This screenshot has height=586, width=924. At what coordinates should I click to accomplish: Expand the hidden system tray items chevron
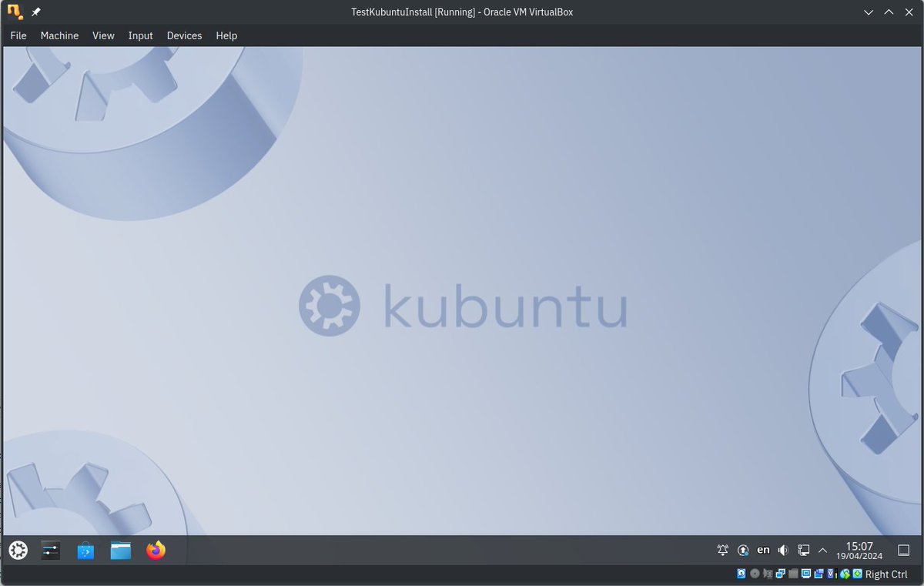coord(822,550)
